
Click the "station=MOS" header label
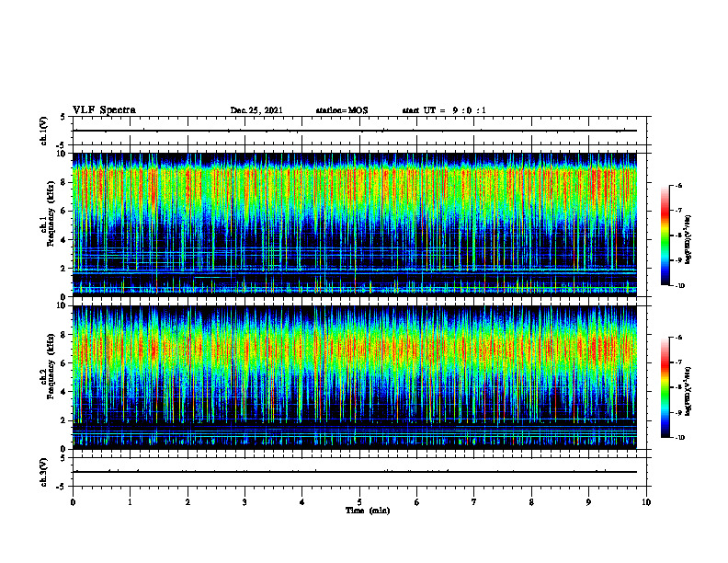[342, 110]
